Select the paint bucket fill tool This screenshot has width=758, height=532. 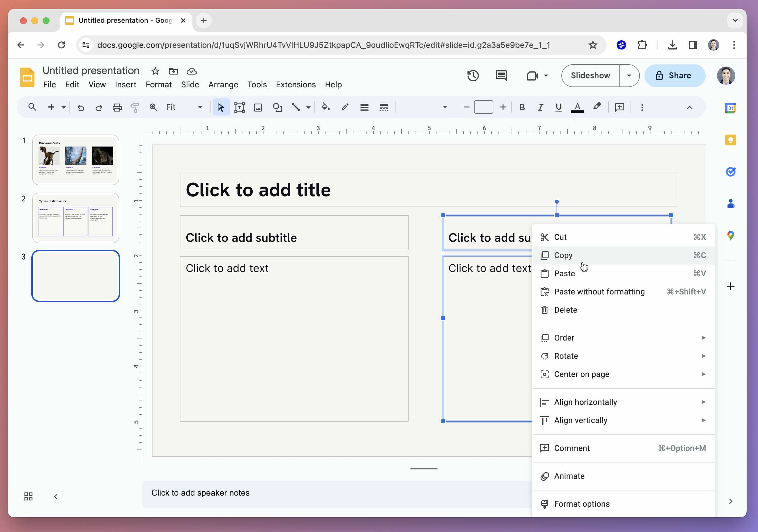[x=326, y=107]
